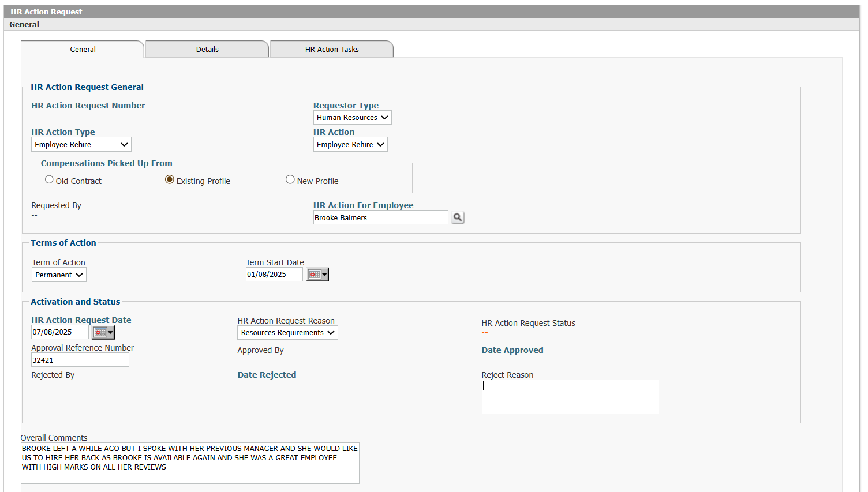The width and height of the screenshot is (868, 492).
Task: Click into the Reject Reason text area
Action: 570,397
